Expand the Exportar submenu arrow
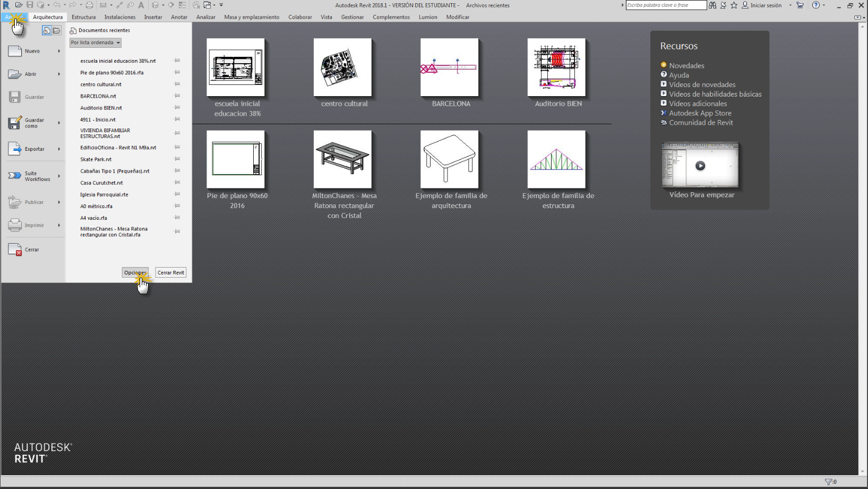868x489 pixels. pos(59,149)
